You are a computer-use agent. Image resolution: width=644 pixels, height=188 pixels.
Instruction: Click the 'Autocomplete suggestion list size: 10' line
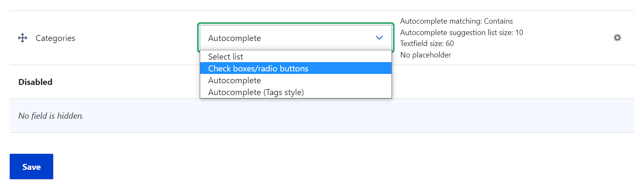point(462,33)
